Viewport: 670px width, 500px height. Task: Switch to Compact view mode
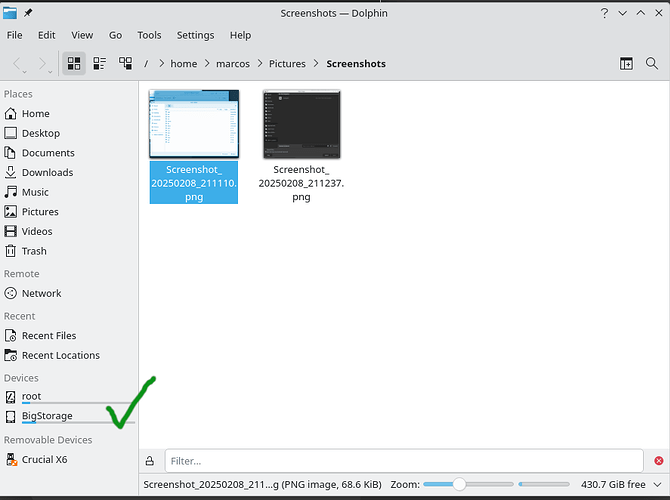point(100,64)
